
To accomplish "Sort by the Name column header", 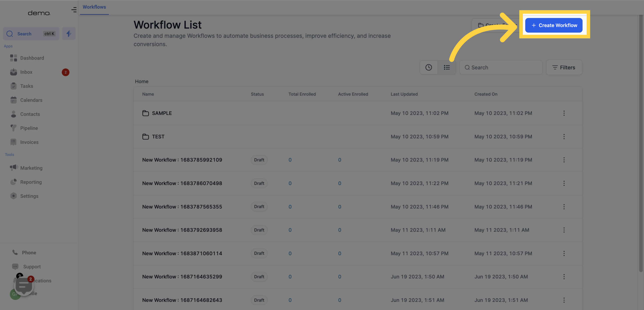I will pyautogui.click(x=148, y=94).
